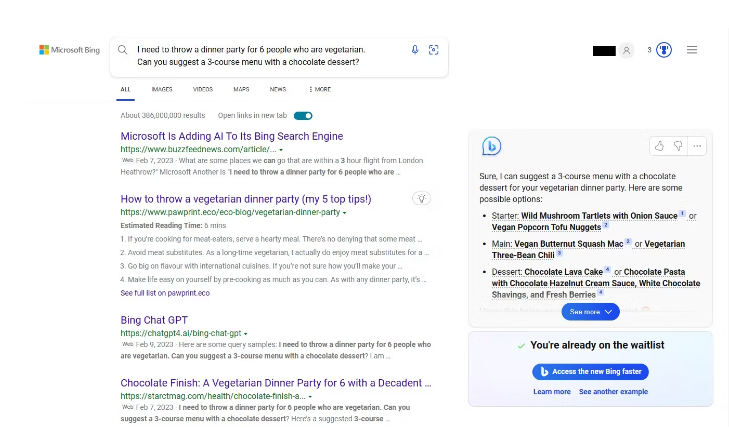
Task: Expand chatgpt4.ai URL dropdown arrow
Action: pos(245,334)
